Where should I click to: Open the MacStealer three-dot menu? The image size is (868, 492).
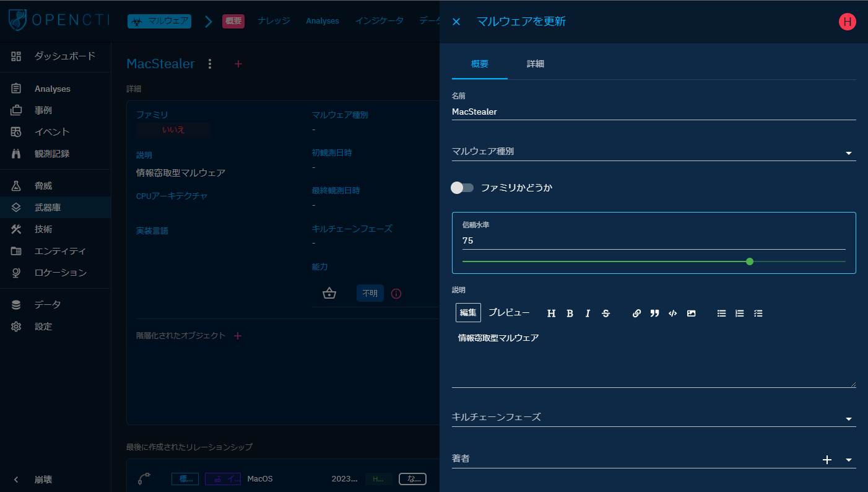[210, 64]
